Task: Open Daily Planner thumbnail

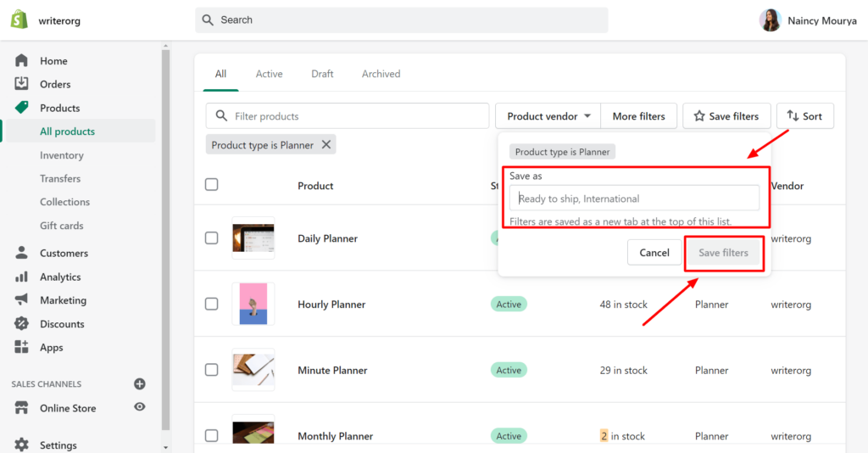Action: 253,238
